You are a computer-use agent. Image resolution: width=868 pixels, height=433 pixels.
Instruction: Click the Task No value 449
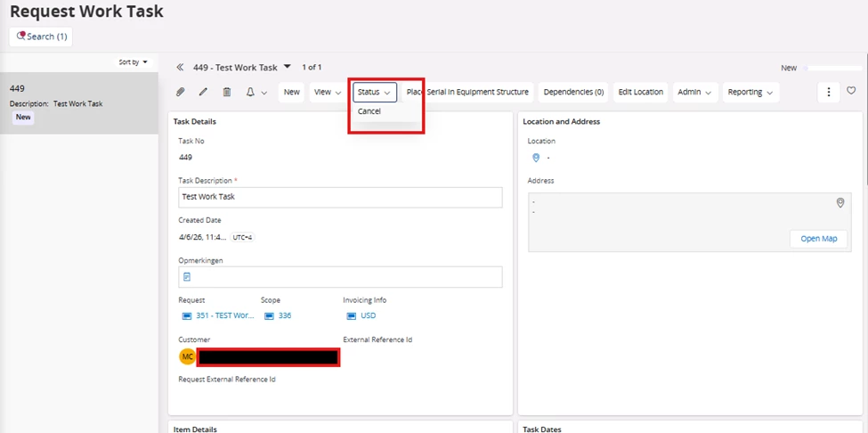pos(185,158)
